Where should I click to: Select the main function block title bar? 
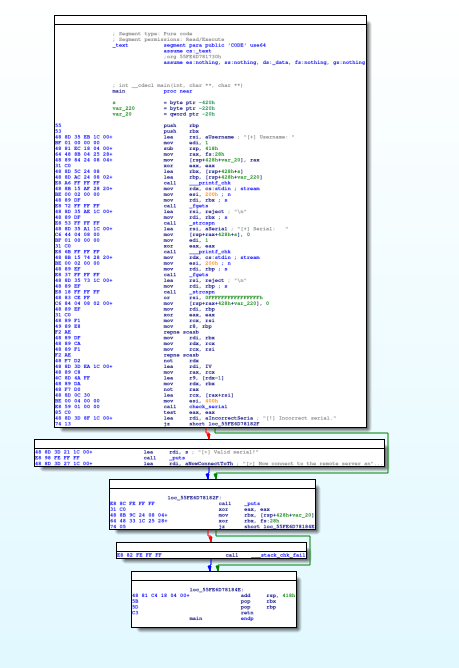(x=210, y=20)
